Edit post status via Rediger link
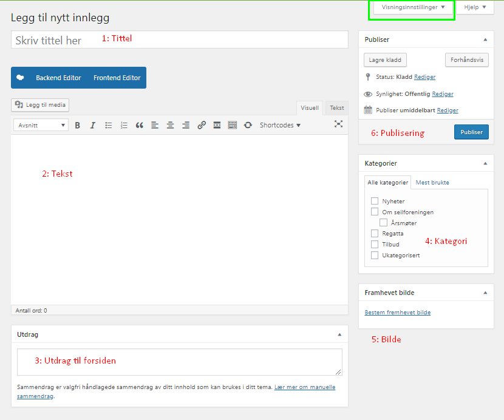The width and height of the screenshot is (504, 420). (424, 77)
